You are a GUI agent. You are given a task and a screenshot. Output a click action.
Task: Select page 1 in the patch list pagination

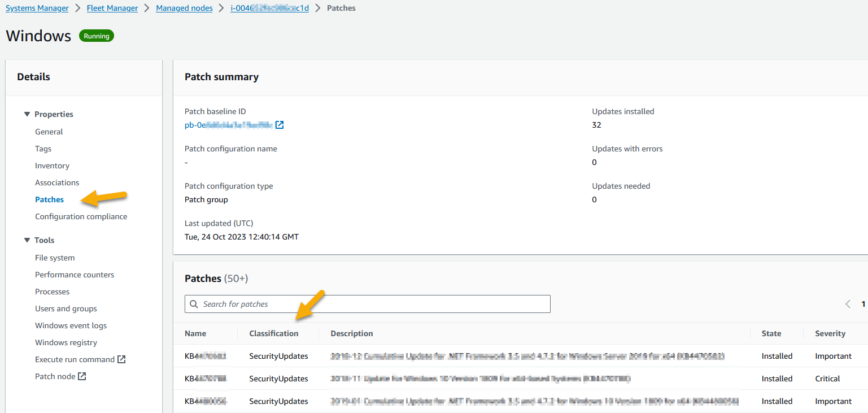pyautogui.click(x=863, y=304)
